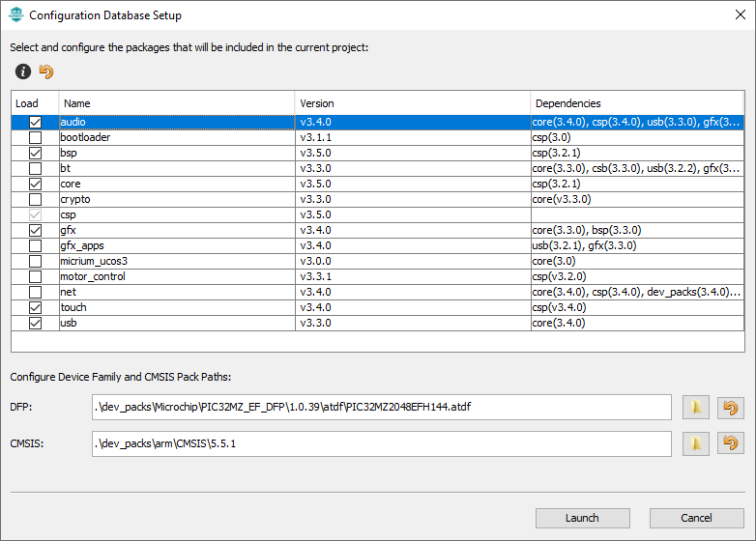756x541 pixels.
Task: Browse for CMSIS path folder icon
Action: coord(696,443)
